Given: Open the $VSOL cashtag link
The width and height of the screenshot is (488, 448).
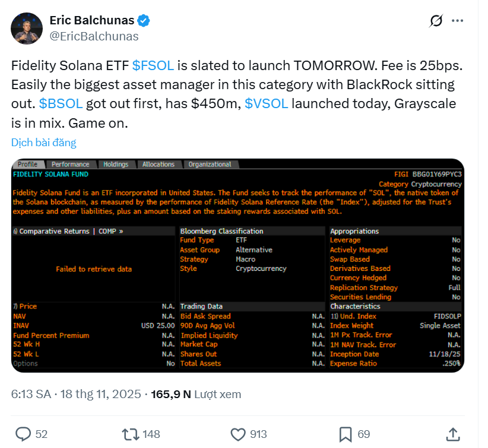Looking at the screenshot, I should tap(266, 104).
